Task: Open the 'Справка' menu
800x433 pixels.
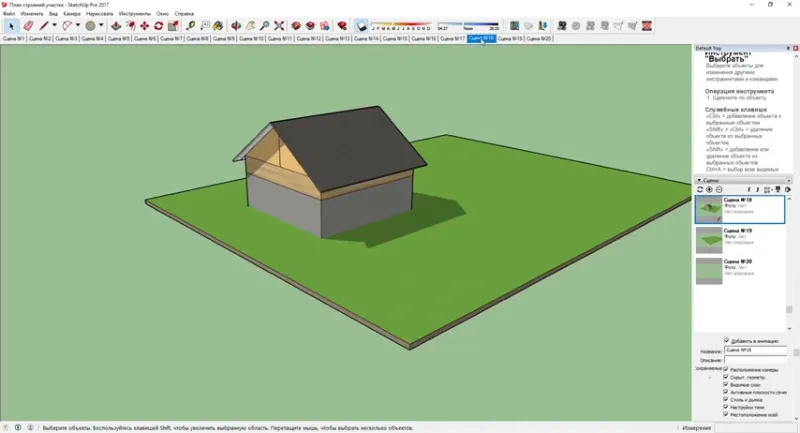Action: (x=184, y=14)
